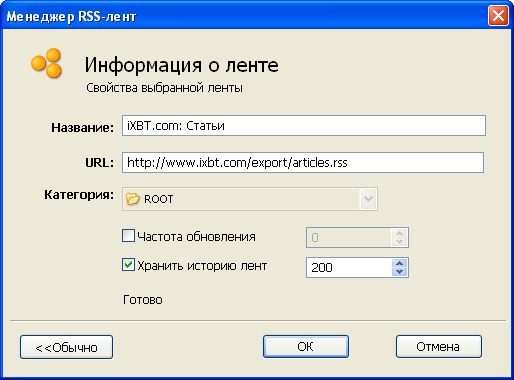Click the URL: label

coord(99,163)
